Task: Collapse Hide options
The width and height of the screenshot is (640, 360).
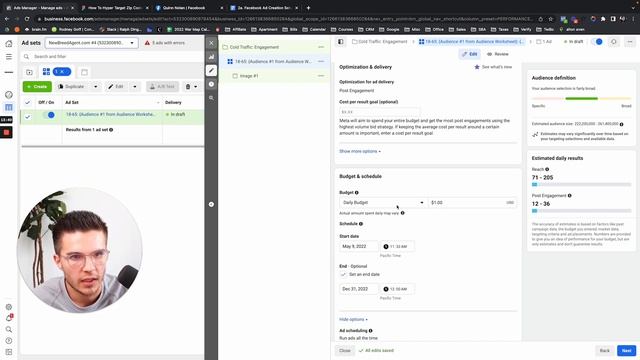Action: 353,319
